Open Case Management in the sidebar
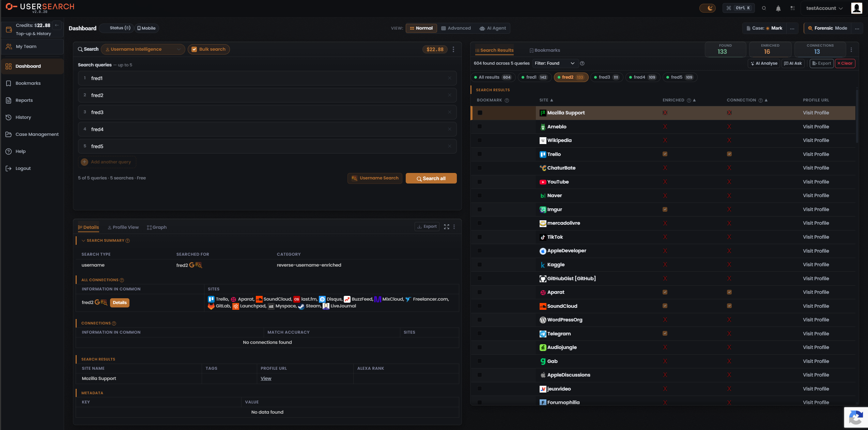 (x=32, y=134)
